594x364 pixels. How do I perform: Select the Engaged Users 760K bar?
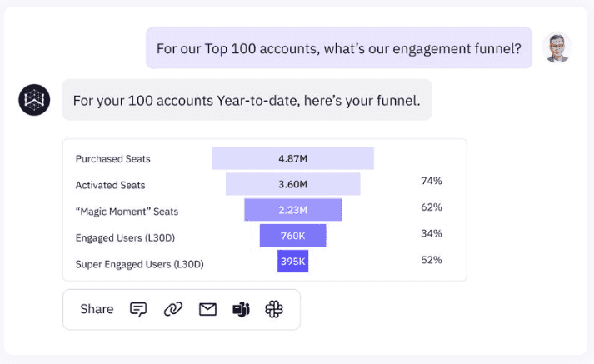click(292, 236)
